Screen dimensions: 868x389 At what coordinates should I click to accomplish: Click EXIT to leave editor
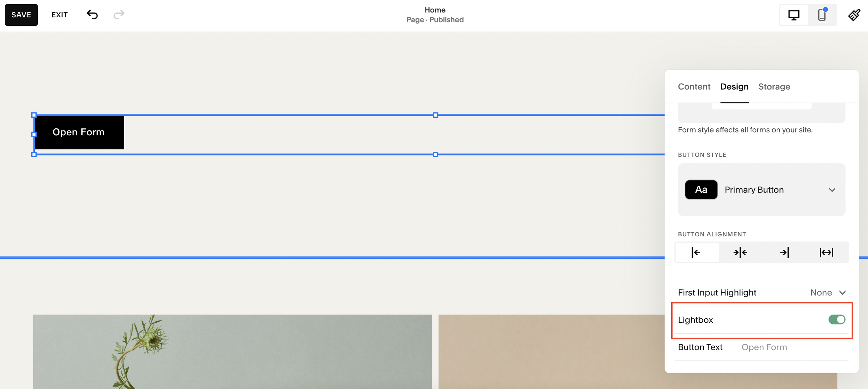click(59, 15)
